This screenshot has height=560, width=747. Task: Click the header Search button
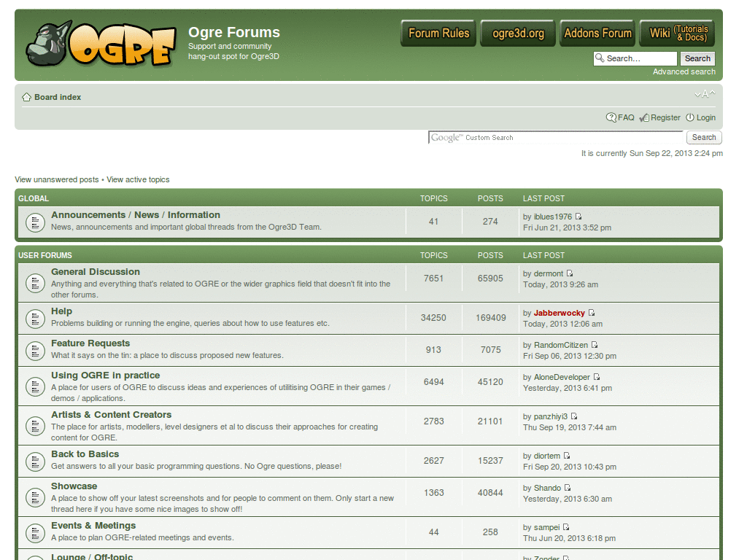click(697, 58)
